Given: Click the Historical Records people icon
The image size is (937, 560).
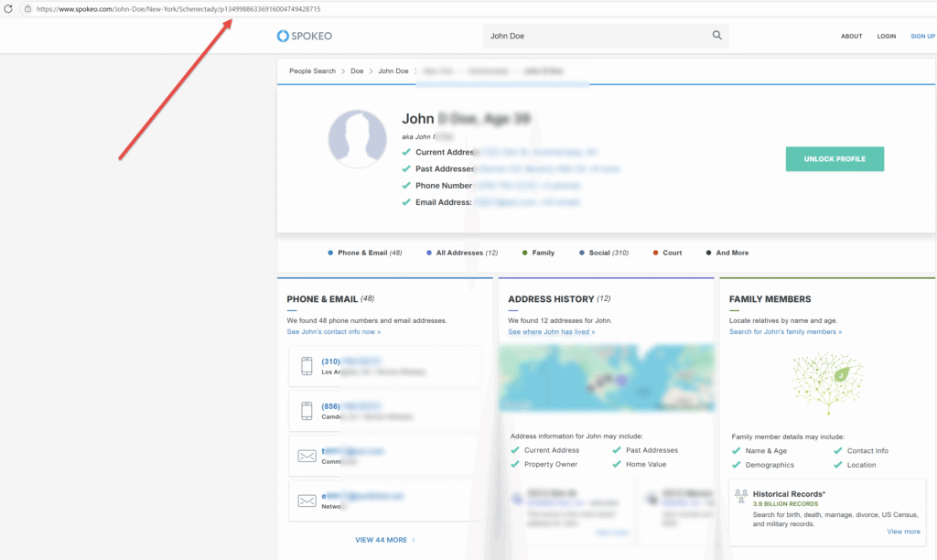Looking at the screenshot, I should pyautogui.click(x=741, y=496).
